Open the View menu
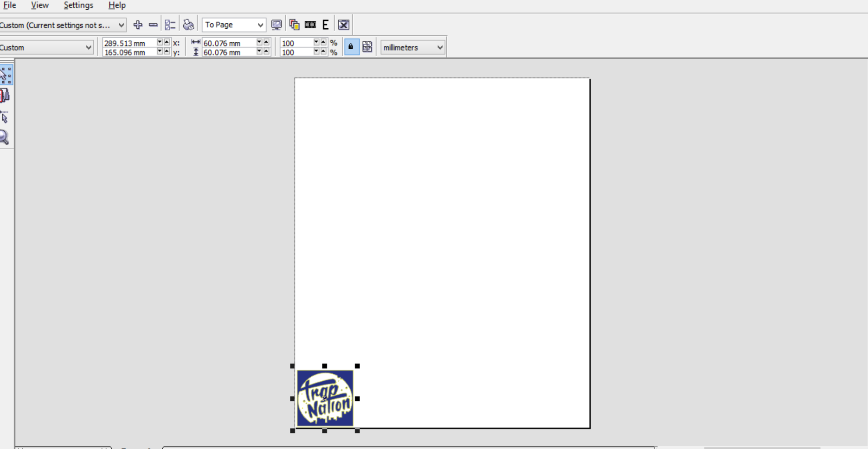The image size is (868, 449). pos(39,5)
